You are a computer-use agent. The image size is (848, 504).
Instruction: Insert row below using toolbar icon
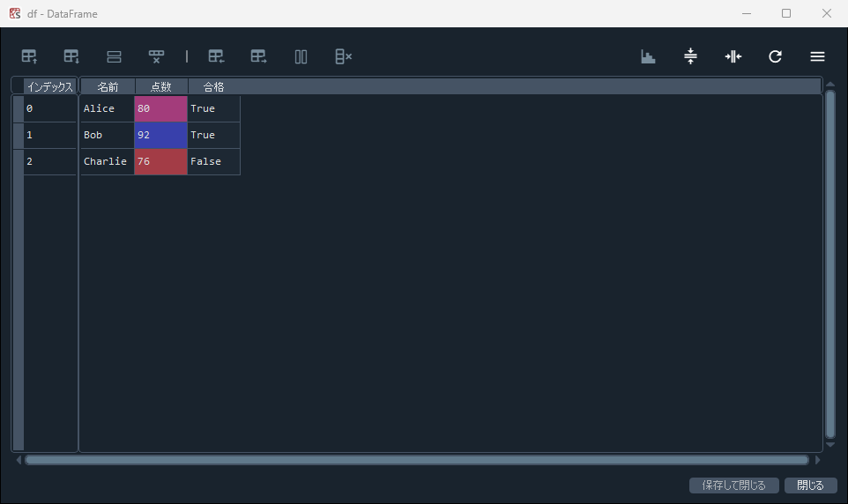tap(71, 56)
